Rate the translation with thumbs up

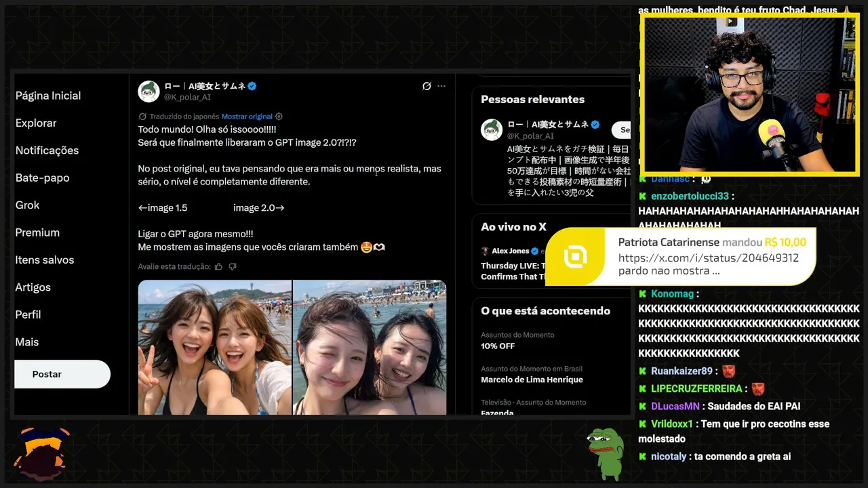218,266
